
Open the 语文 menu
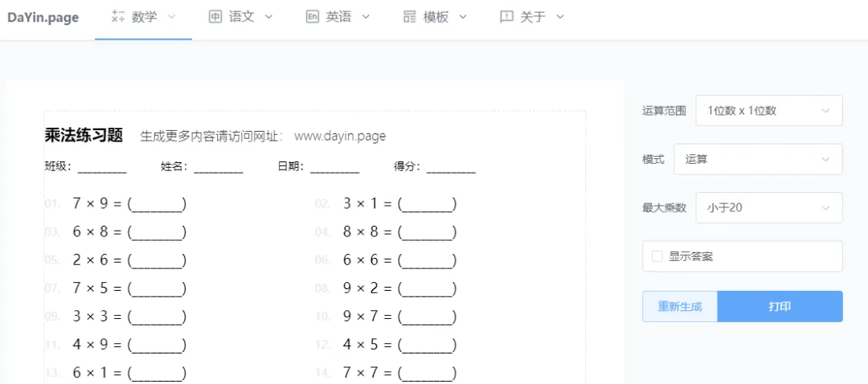(x=241, y=17)
